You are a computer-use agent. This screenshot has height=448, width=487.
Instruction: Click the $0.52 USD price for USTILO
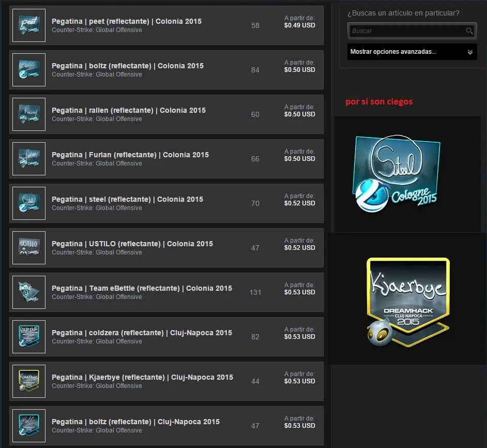pos(299,247)
